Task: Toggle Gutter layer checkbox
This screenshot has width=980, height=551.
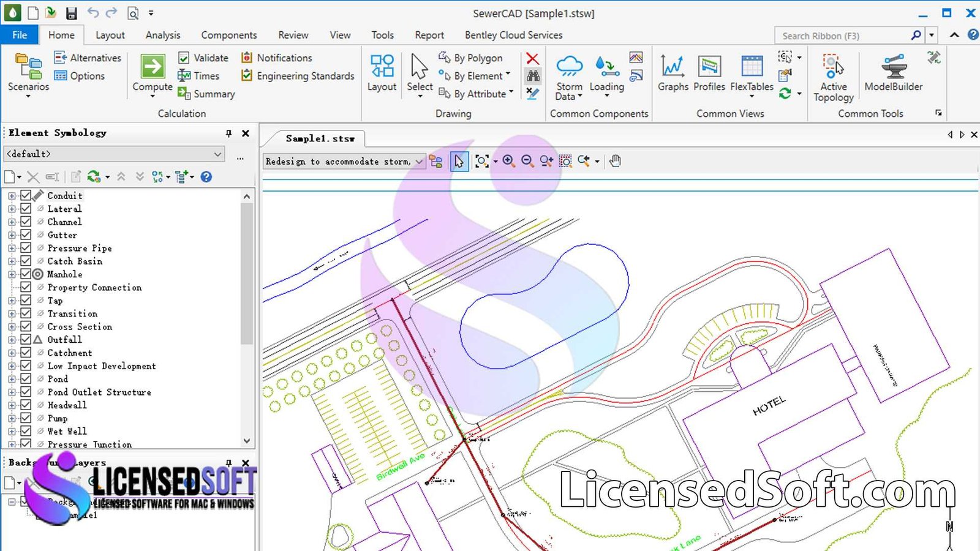Action: click(26, 234)
